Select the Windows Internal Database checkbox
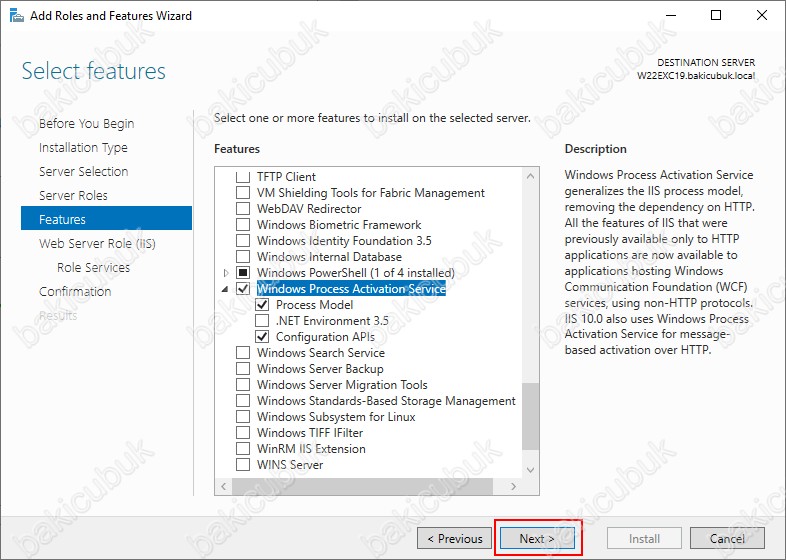786x560 pixels. pos(243,257)
